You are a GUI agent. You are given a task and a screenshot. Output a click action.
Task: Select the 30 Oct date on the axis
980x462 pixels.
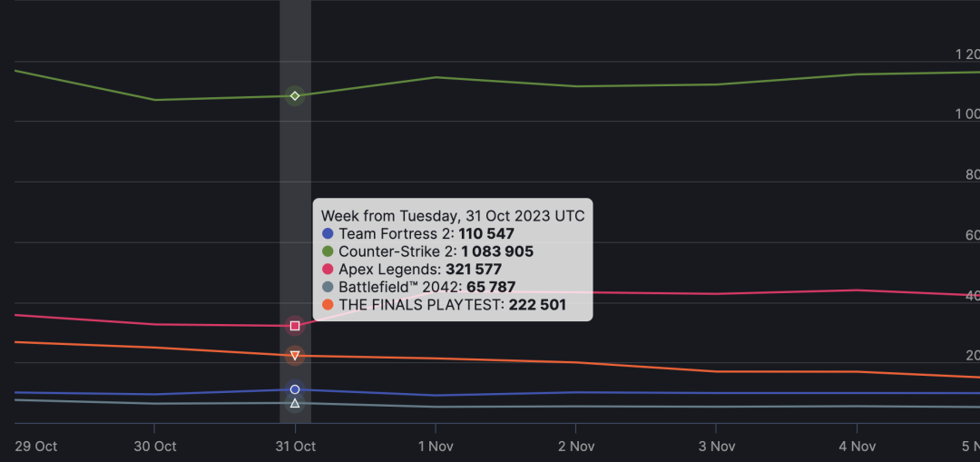154,446
